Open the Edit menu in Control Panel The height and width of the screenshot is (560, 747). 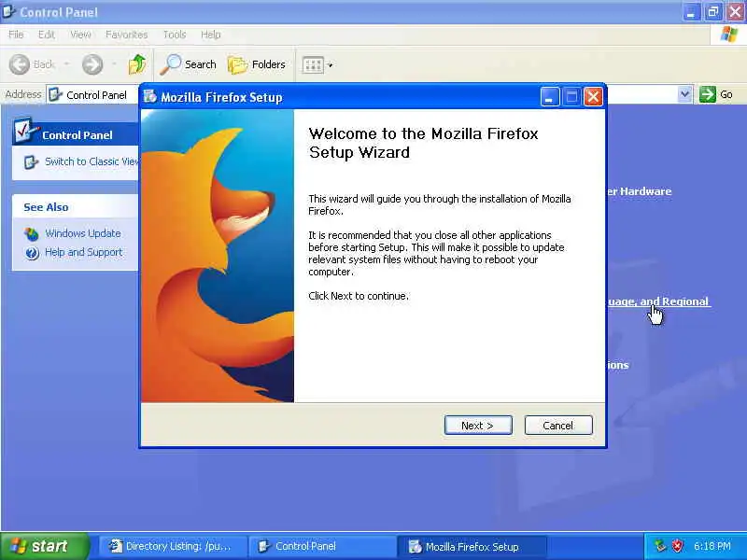(x=46, y=35)
